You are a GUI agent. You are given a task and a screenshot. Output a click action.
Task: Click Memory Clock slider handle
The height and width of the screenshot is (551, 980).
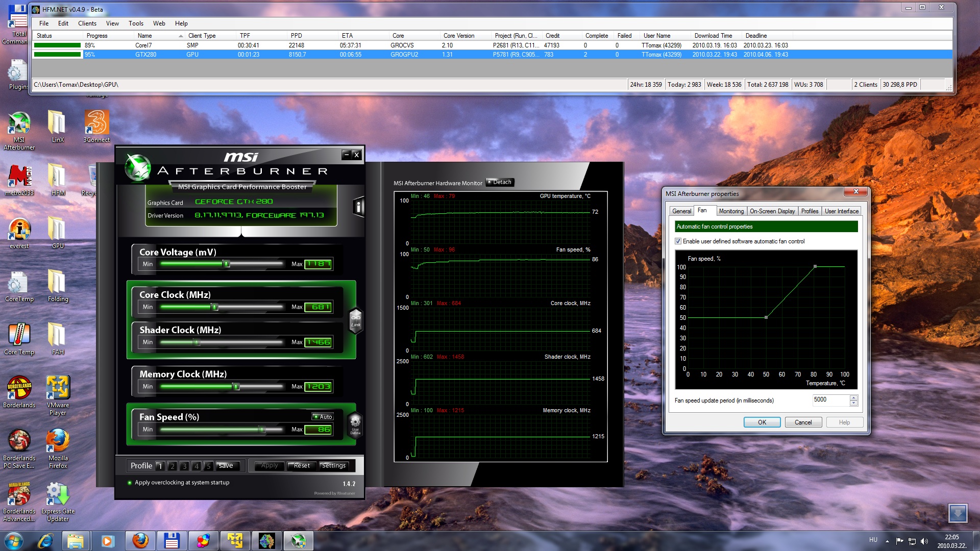click(x=236, y=387)
